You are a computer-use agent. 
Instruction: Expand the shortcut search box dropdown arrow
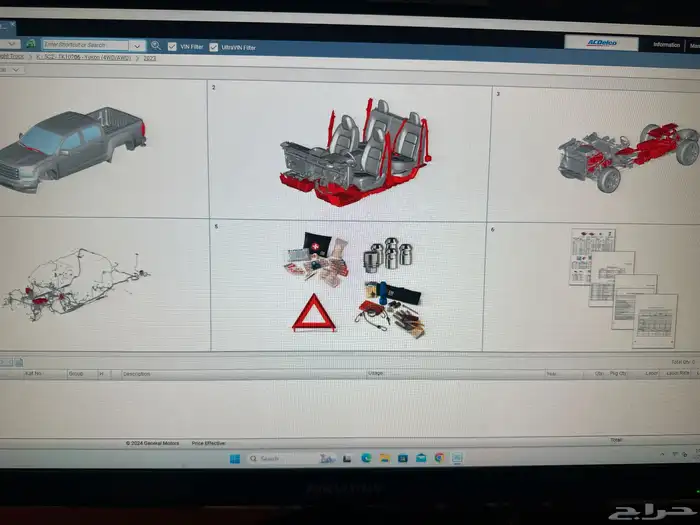click(x=137, y=46)
